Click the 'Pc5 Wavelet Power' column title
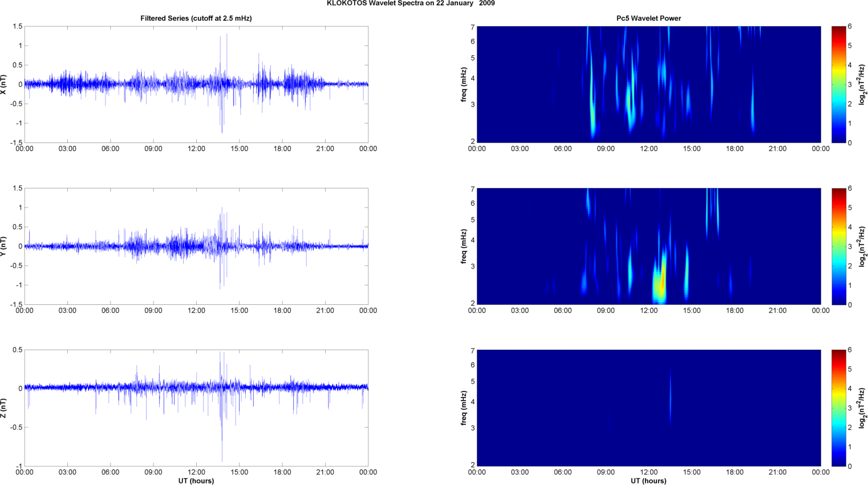Screen dimensions: 868x485 [648, 18]
